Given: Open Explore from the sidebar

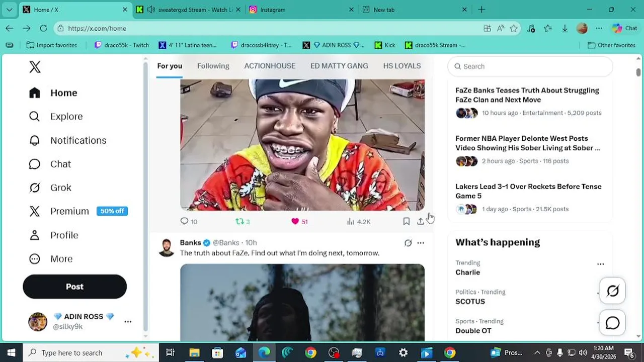Looking at the screenshot, I should [x=56, y=117].
